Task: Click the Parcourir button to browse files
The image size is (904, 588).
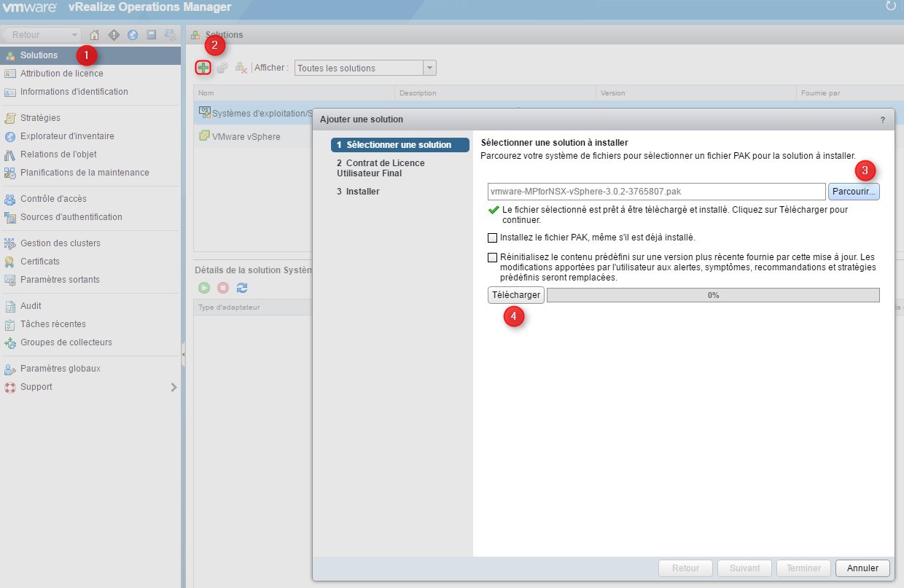Action: click(854, 192)
